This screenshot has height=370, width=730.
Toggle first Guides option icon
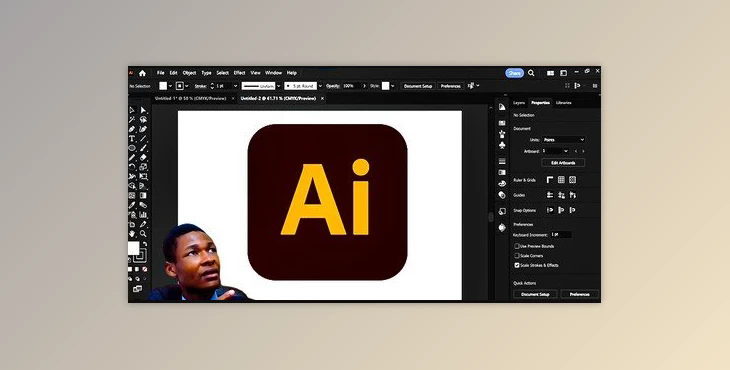tap(550, 195)
